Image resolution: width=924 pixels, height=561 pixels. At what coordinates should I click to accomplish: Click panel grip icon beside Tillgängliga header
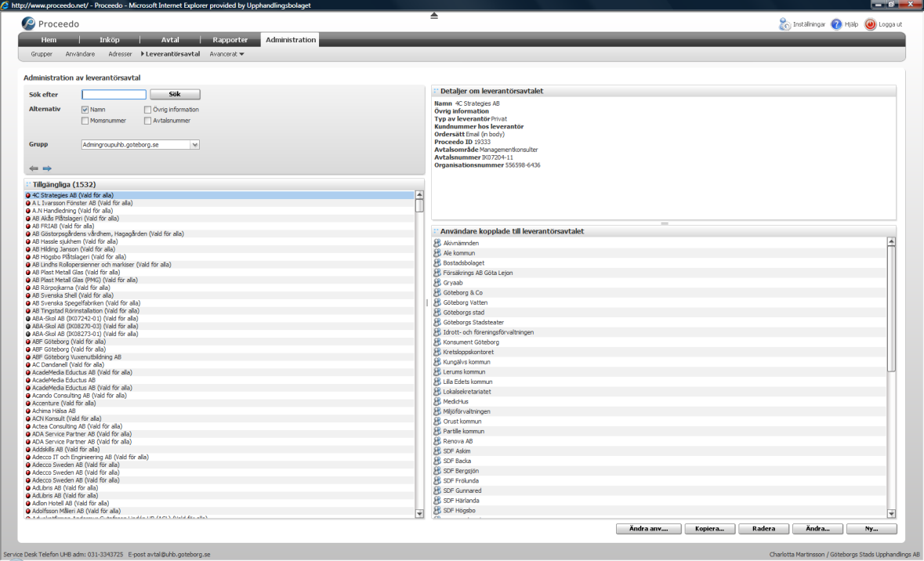[28, 184]
